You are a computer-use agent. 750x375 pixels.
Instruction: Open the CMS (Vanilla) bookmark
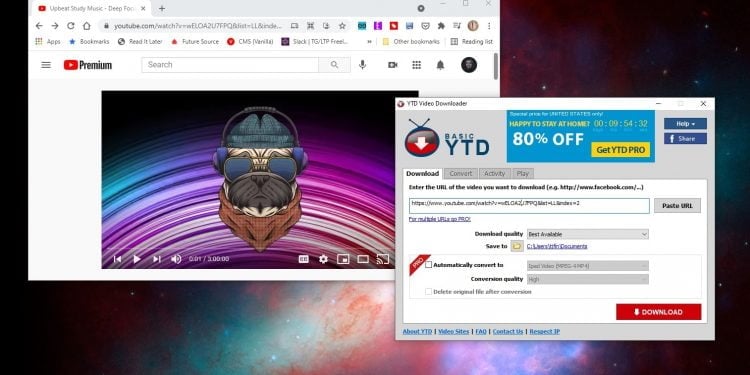click(250, 42)
